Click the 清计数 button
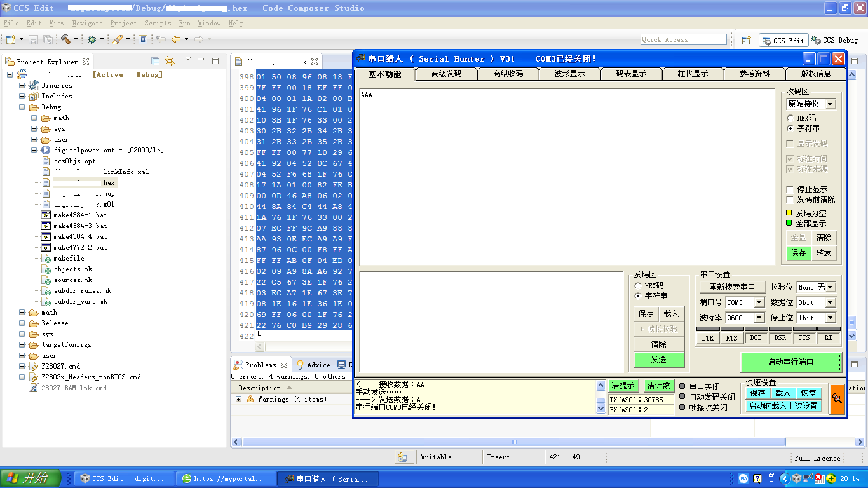 [658, 386]
